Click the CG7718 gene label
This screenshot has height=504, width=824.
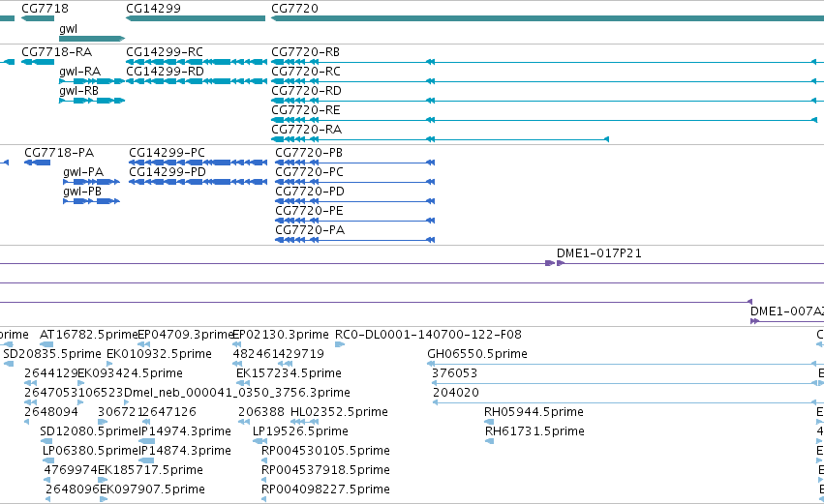[45, 9]
